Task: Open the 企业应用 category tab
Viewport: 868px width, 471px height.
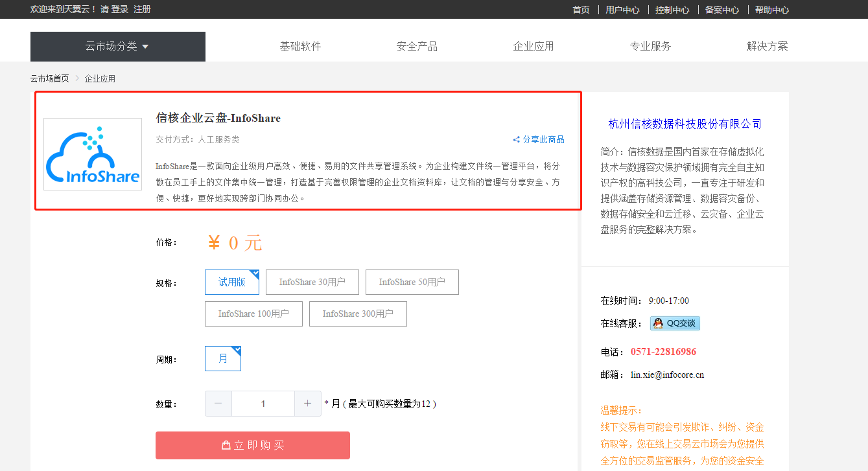Action: [x=534, y=47]
